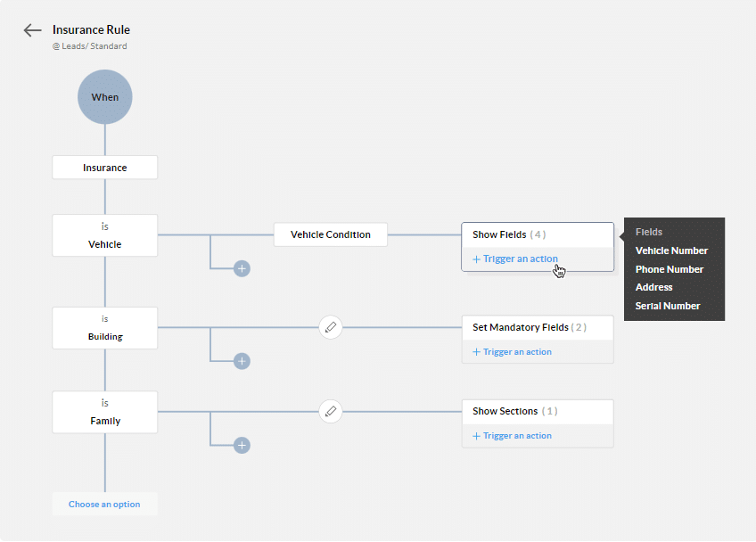Add a condition under the Building branch
The width and height of the screenshot is (756, 542).
click(241, 360)
